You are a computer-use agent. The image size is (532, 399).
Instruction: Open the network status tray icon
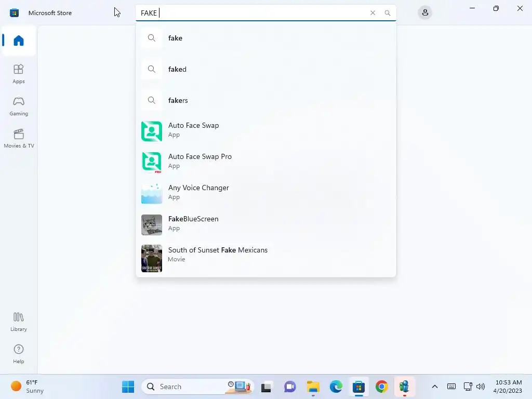tap(468, 387)
